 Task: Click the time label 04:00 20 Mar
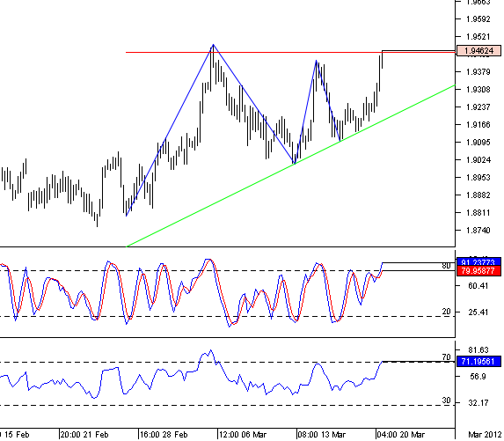(401, 435)
